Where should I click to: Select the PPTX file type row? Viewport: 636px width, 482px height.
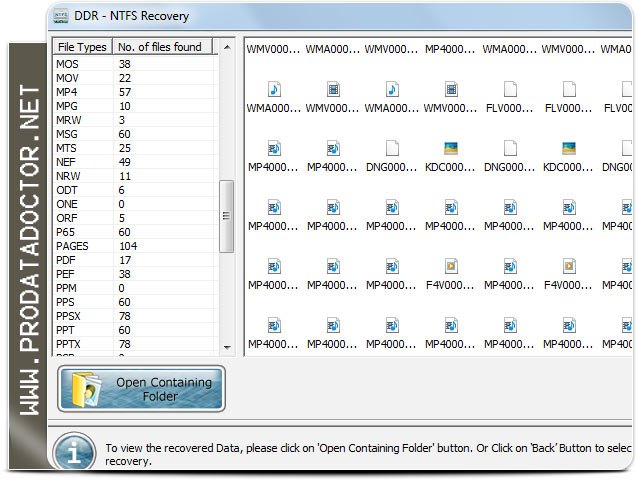click(x=135, y=344)
